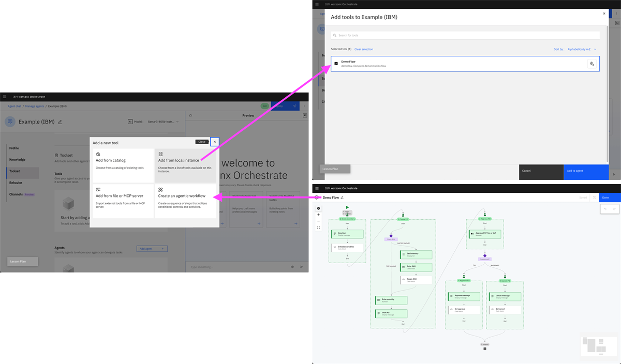
Task: Select the Cancel message node
Action: [x=505, y=297]
